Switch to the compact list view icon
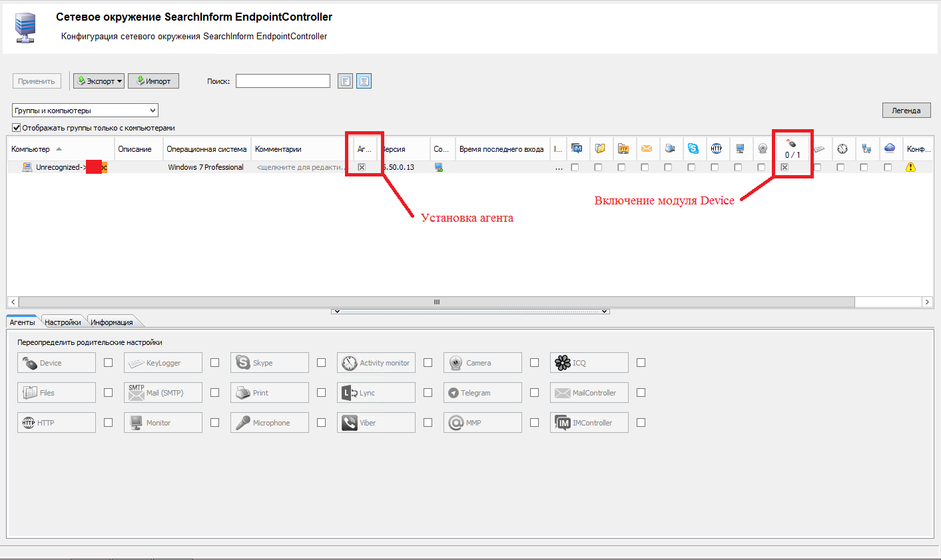This screenshot has width=941, height=560. (345, 81)
